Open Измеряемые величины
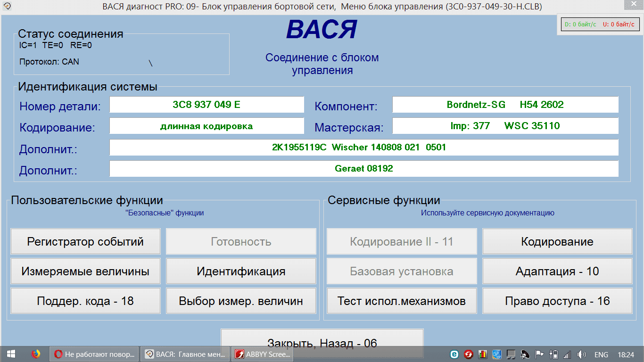Screen dimensions: 644x362 pyautogui.click(x=85, y=271)
